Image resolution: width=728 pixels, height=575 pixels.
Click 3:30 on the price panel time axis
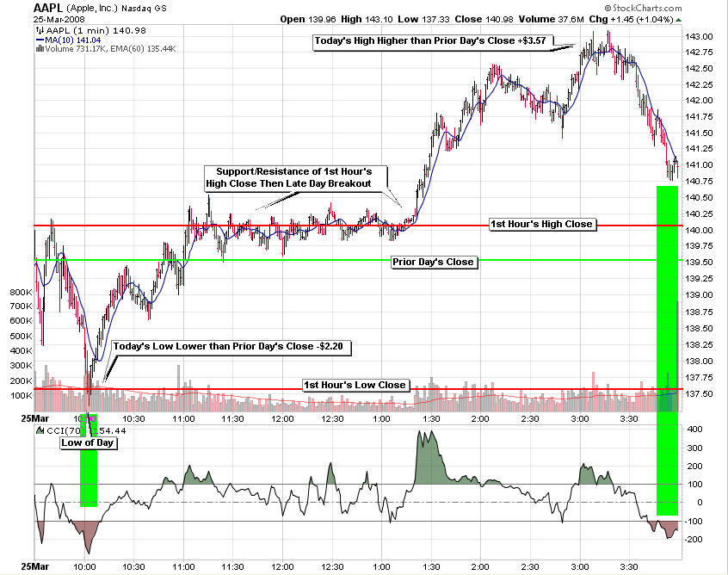pos(629,419)
